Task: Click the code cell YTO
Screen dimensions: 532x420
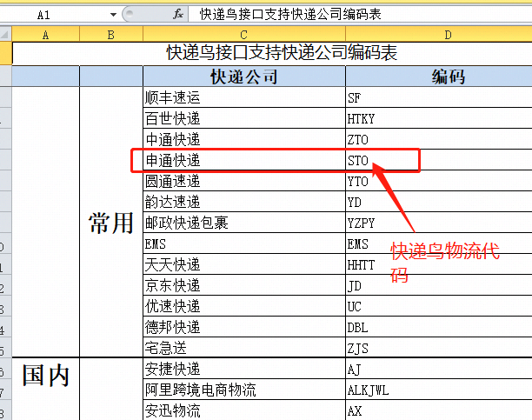Action: [x=439, y=181]
